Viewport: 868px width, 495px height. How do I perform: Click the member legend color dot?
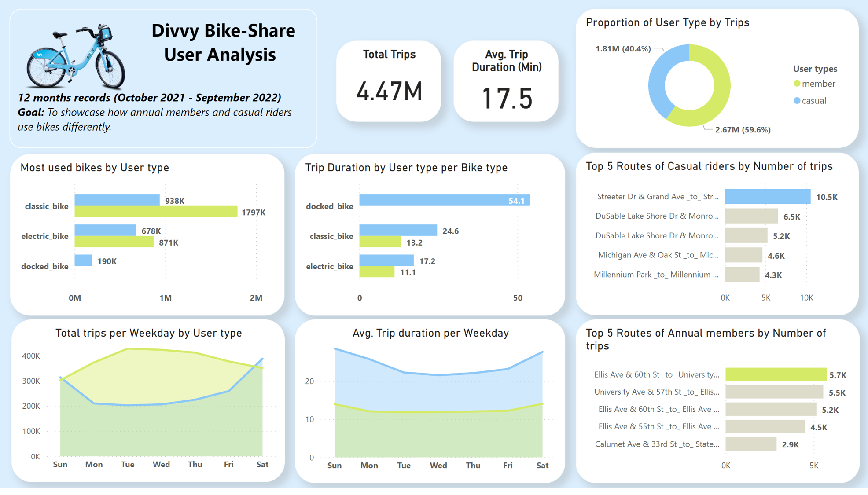[x=797, y=84]
